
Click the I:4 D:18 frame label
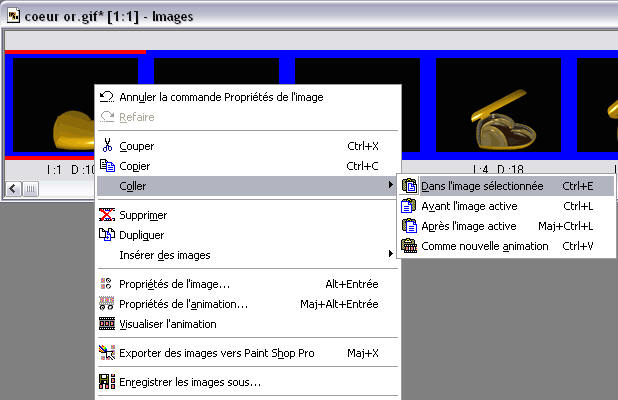click(498, 169)
